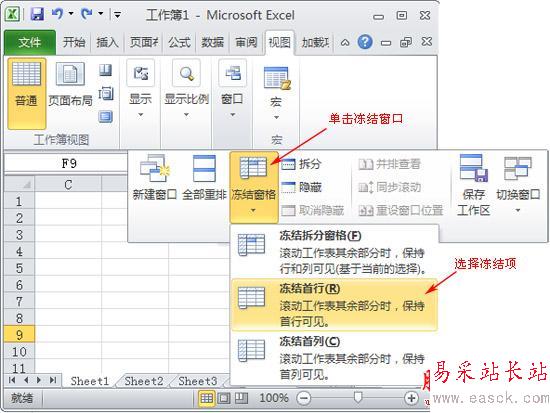Click the Hide (隐藏) window command
Image resolution: width=550 pixels, height=413 pixels.
301,187
